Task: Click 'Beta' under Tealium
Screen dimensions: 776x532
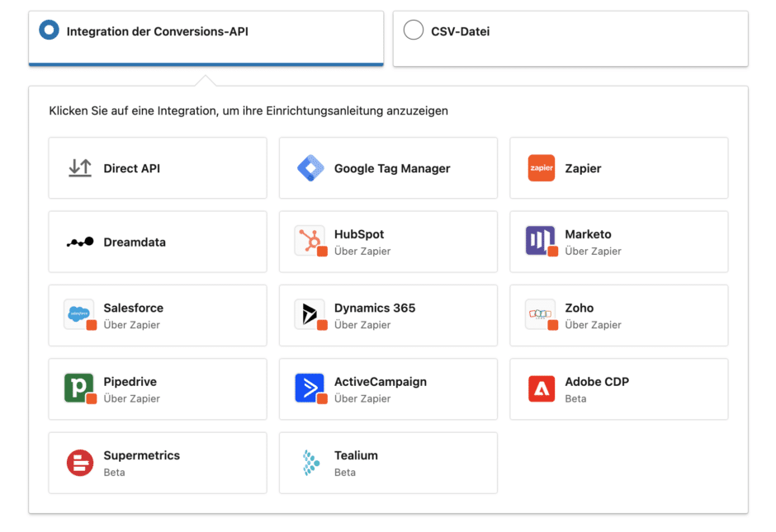Action: pyautogui.click(x=345, y=472)
